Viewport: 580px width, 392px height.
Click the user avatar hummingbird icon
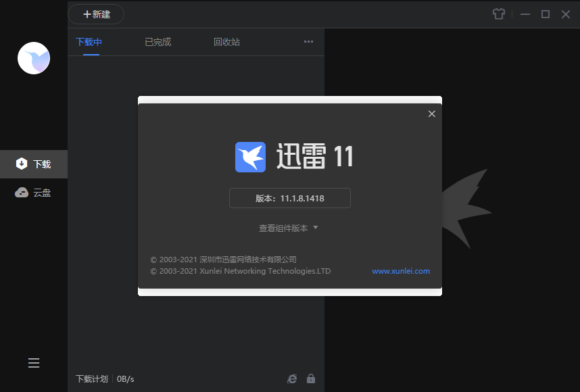[34, 58]
